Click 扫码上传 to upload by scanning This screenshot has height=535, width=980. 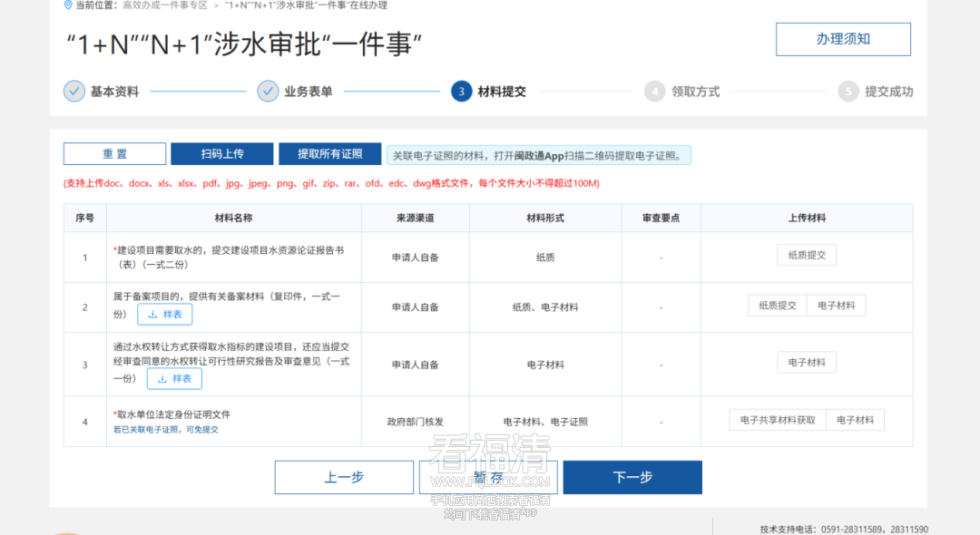pyautogui.click(x=222, y=154)
